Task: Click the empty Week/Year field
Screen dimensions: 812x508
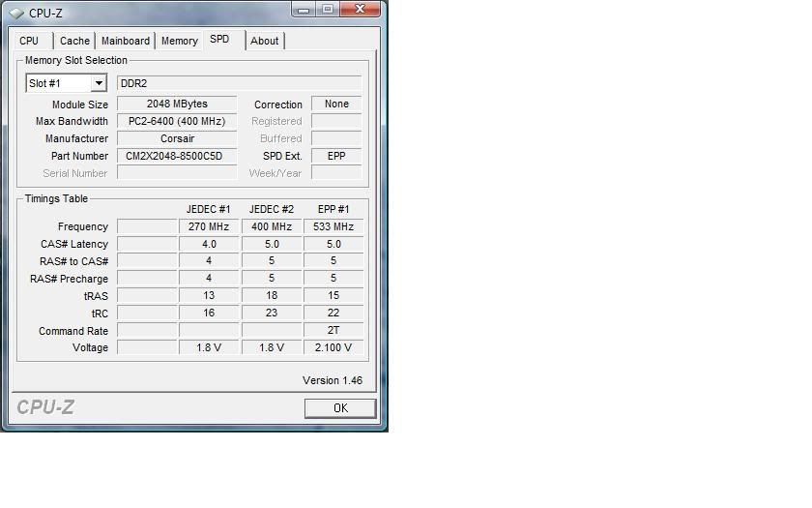Action: pyautogui.click(x=336, y=173)
